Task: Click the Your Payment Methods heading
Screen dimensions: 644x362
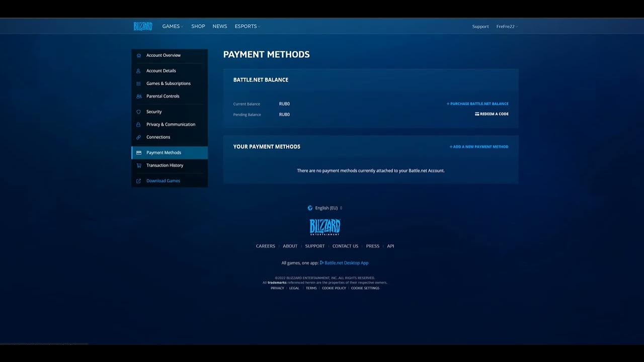Action: point(267,147)
